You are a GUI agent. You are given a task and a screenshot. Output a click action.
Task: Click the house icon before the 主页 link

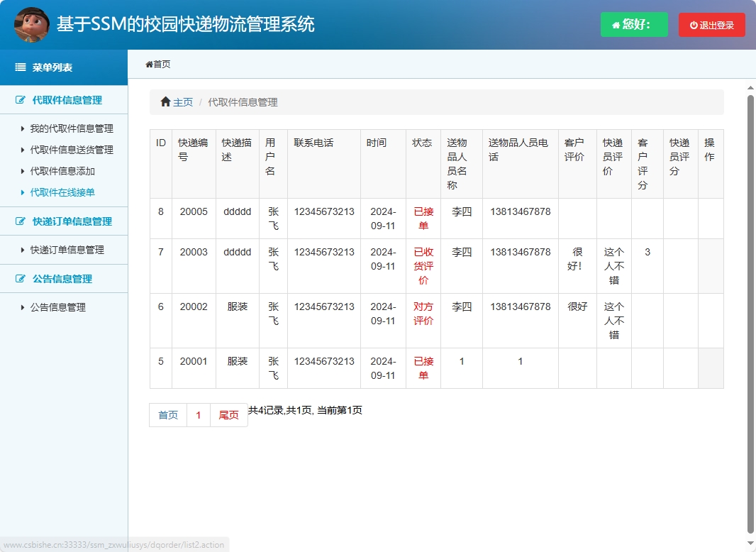coord(165,101)
